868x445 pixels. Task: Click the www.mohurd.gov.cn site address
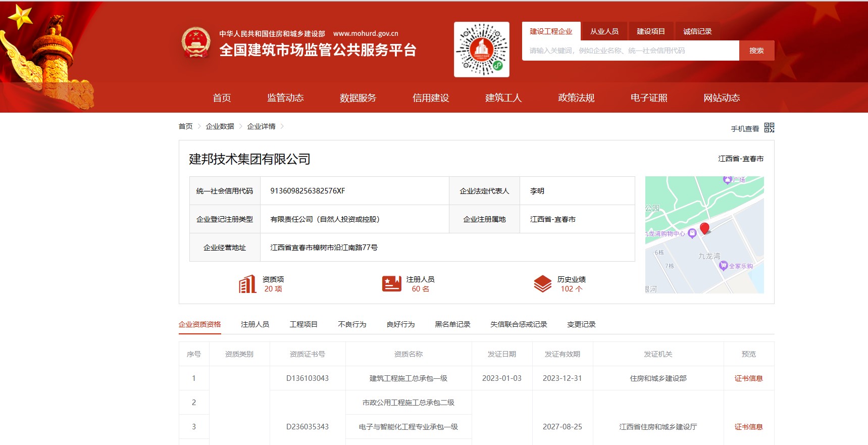(x=366, y=34)
